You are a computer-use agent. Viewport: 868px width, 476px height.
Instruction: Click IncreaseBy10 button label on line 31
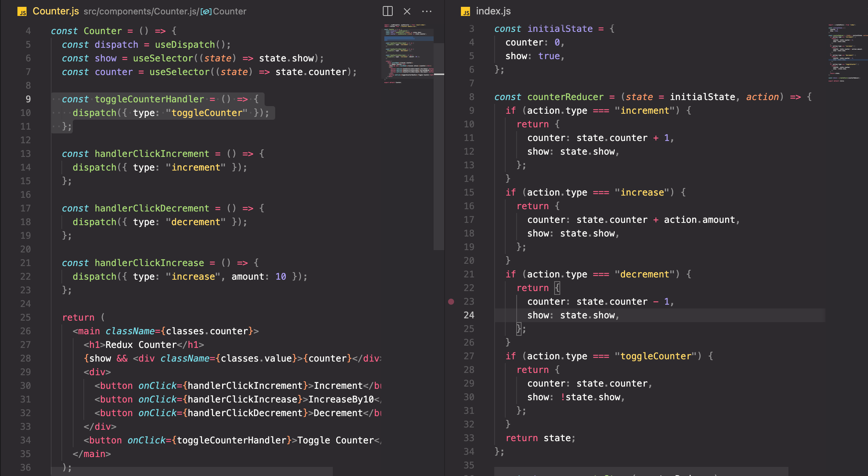[x=341, y=399]
